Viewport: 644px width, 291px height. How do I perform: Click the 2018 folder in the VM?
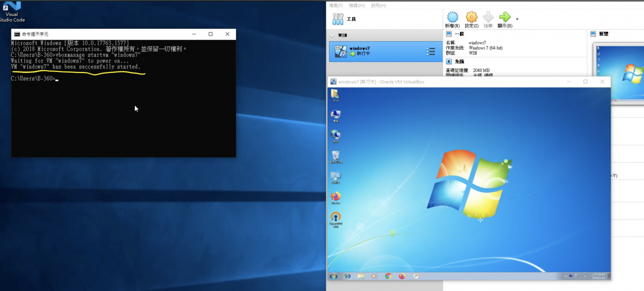(x=335, y=95)
